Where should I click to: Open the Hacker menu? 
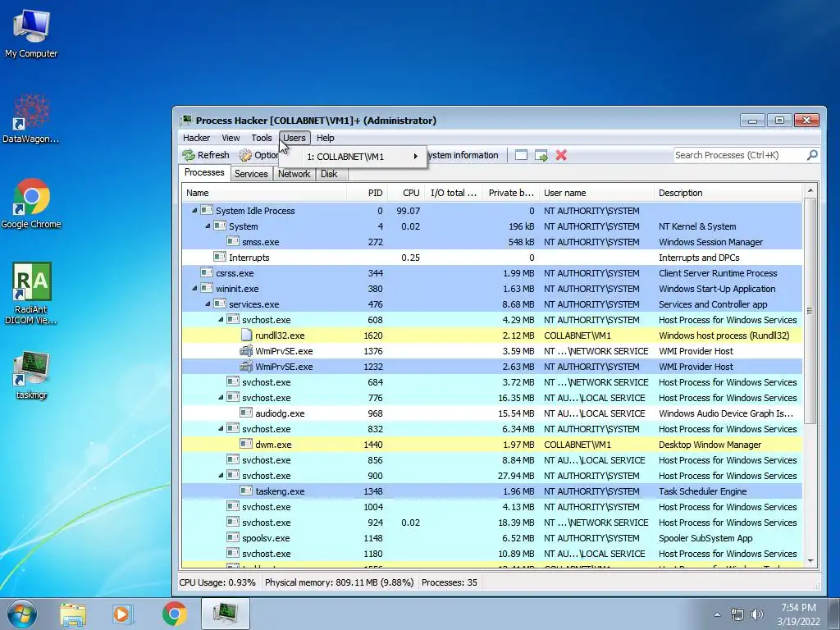click(x=196, y=138)
